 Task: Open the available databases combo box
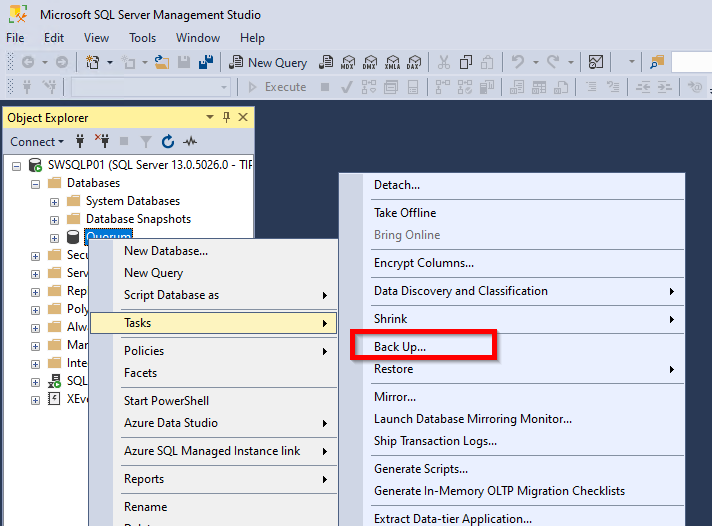coord(150,87)
